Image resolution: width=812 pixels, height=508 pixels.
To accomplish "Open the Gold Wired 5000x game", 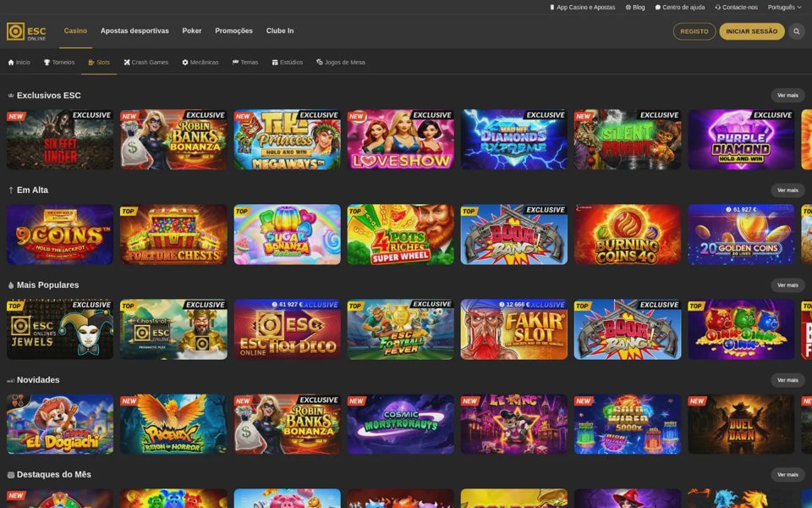I will [x=627, y=424].
